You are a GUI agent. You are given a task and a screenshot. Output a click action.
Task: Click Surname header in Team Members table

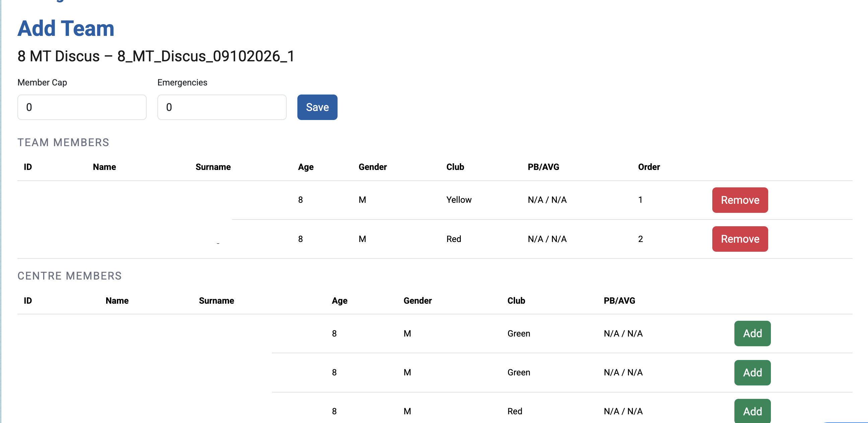point(213,167)
